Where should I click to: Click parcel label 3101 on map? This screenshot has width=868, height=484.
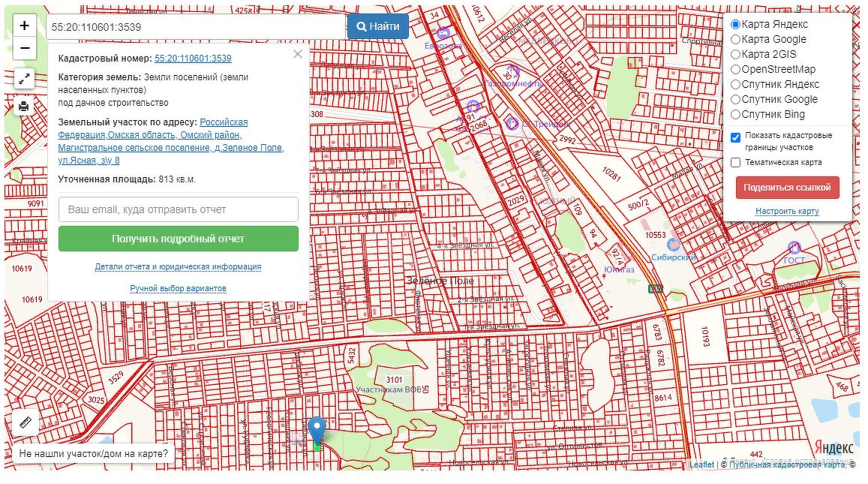click(394, 380)
